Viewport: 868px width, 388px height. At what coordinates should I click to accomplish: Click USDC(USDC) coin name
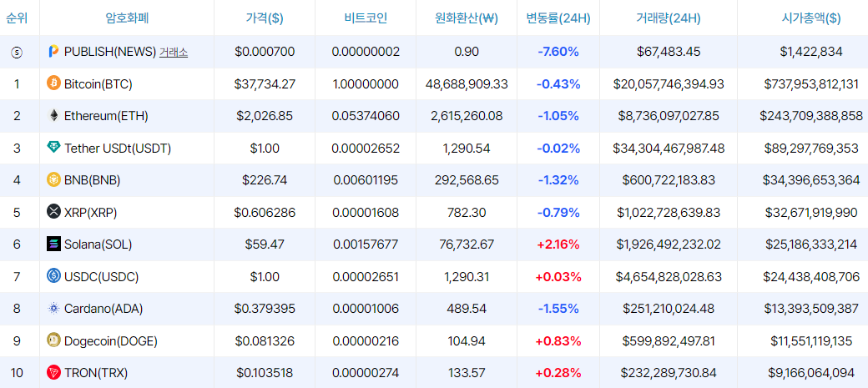click(101, 277)
